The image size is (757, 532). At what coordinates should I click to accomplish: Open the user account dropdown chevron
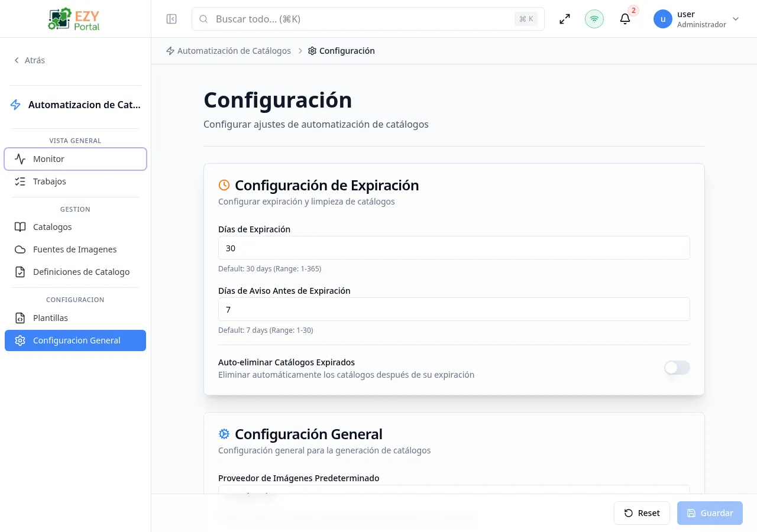click(x=736, y=19)
